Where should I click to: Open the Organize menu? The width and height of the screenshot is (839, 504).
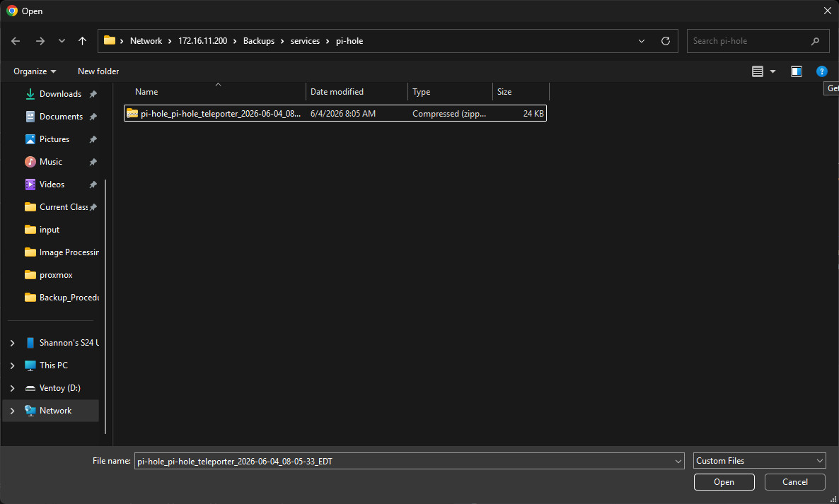pos(35,71)
